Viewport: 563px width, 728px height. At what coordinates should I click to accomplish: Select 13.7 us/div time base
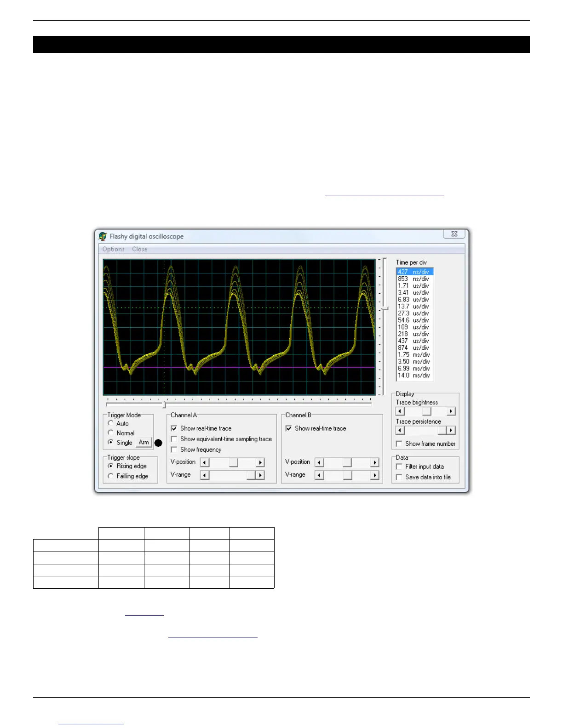point(415,306)
